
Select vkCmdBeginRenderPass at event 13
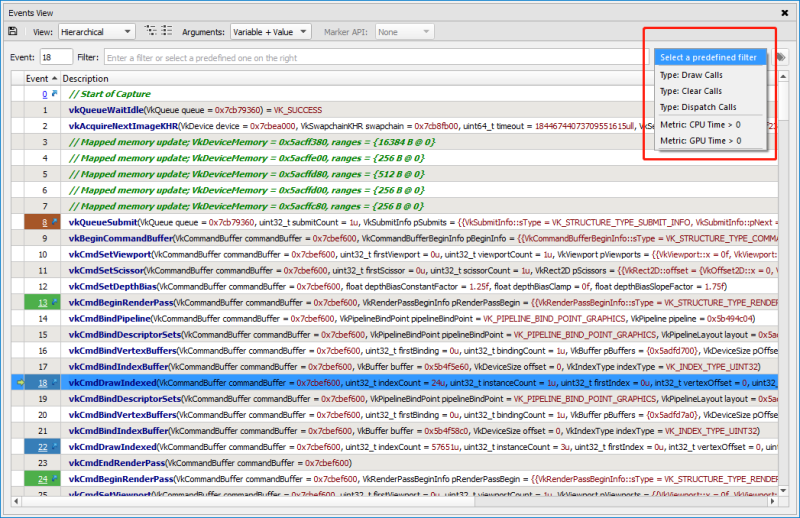394,302
